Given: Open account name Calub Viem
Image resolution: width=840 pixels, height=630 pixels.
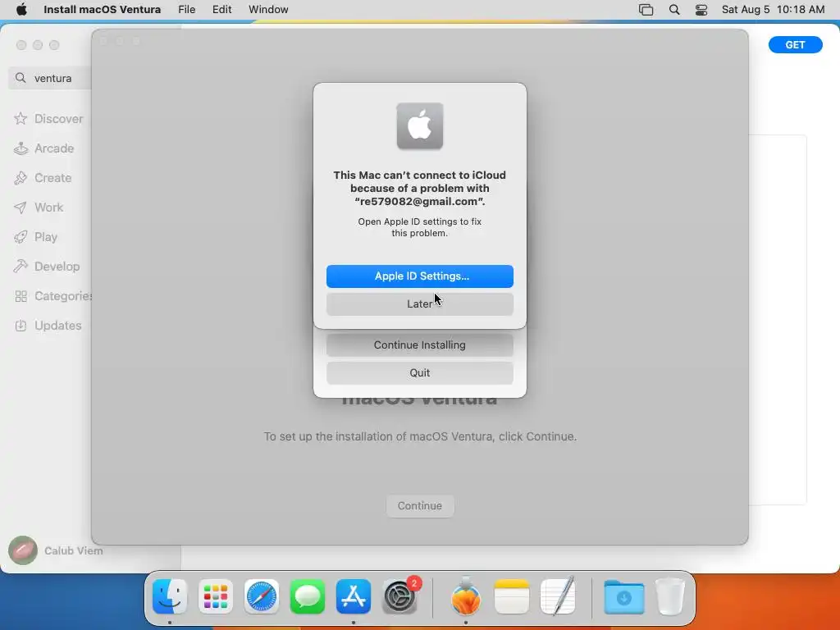Looking at the screenshot, I should pyautogui.click(x=73, y=550).
